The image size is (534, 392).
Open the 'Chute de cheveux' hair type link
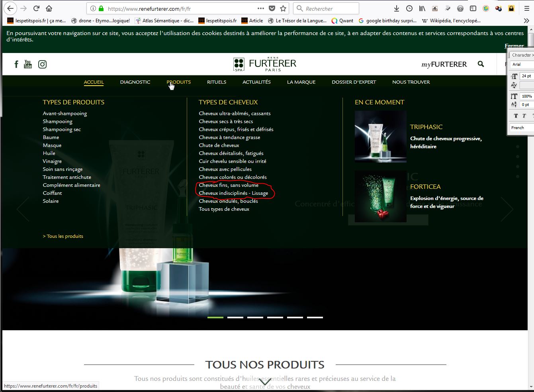(x=219, y=145)
